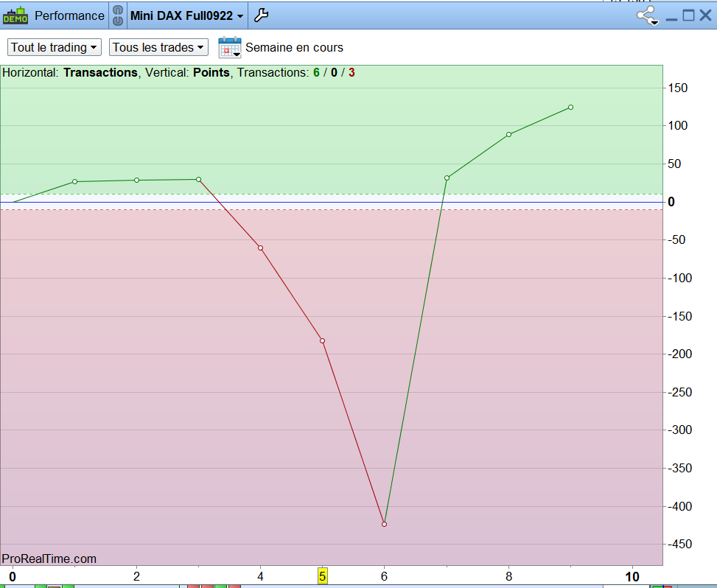This screenshot has height=588, width=717.
Task: Click the data point at transaction 5
Action: coord(322,340)
